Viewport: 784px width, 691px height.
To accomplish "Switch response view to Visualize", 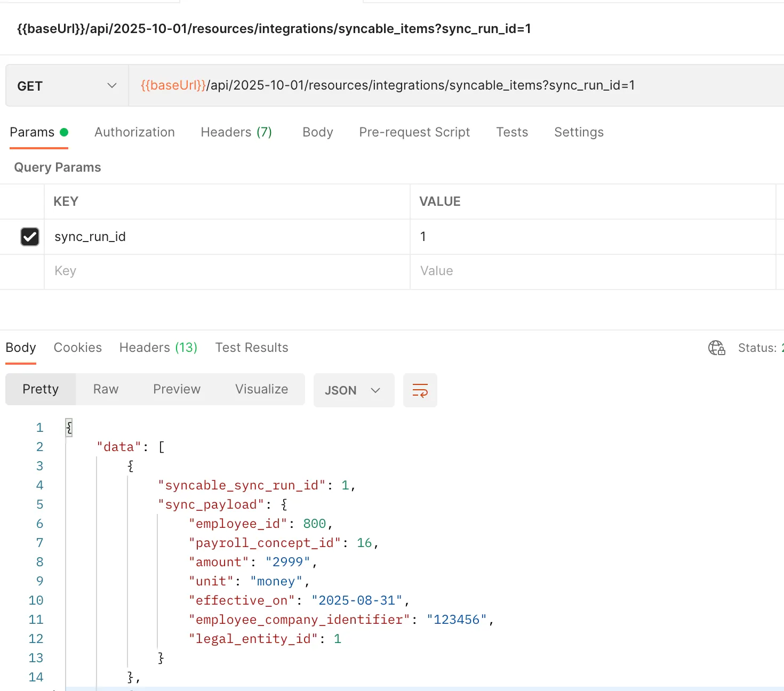I will [262, 389].
